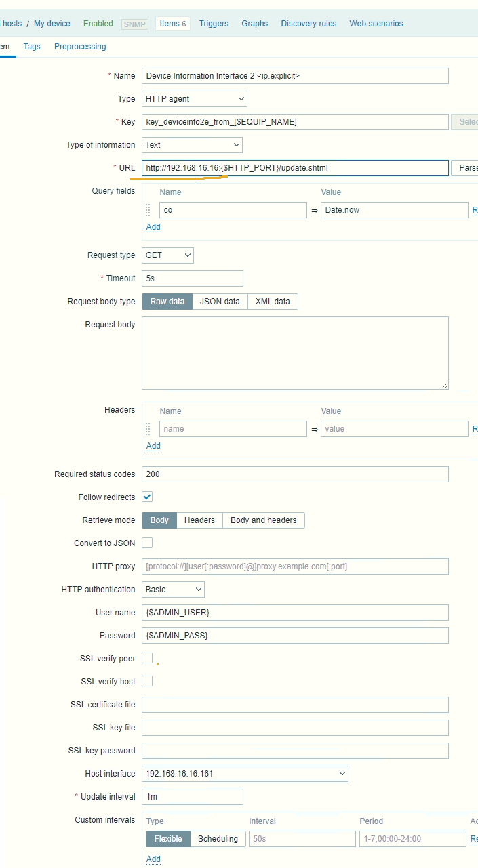This screenshot has width=478, height=868.
Task: Go to Discovery rules
Action: pos(308,24)
